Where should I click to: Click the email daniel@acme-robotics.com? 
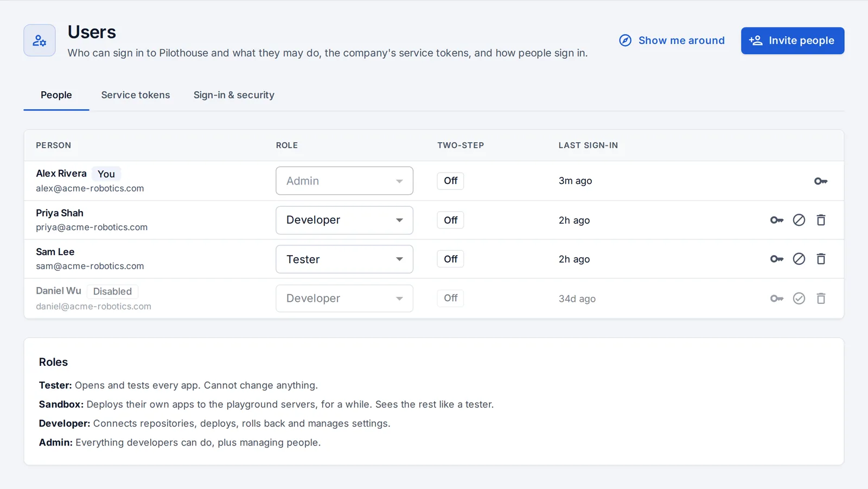[x=93, y=306]
